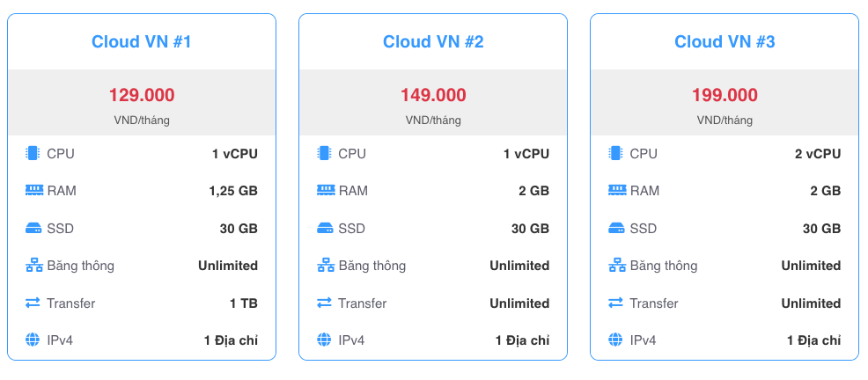
Task: Click the 1 vCPU value in Cloud VN #1
Action: click(x=235, y=154)
